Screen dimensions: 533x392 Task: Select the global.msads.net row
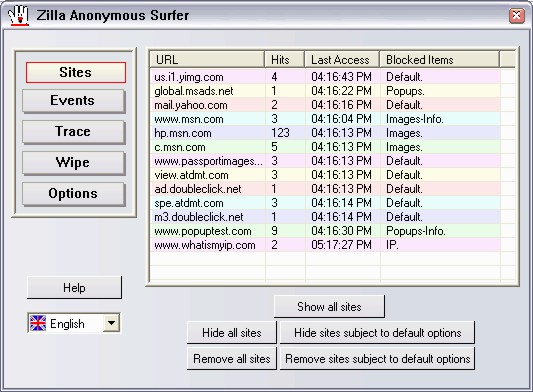coord(326,91)
